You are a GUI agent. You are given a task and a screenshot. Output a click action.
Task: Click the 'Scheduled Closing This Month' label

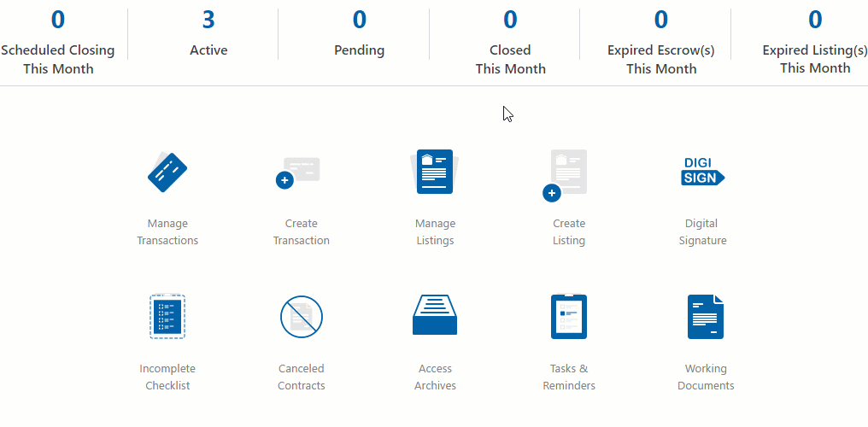coord(57,60)
